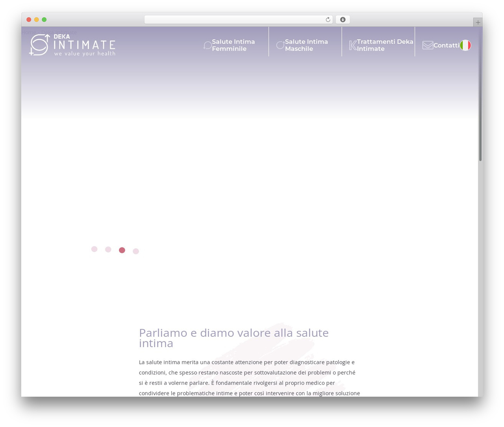This screenshot has width=504, height=427.
Task: Go to Trattamenti Deka Intimate
Action: [385, 45]
